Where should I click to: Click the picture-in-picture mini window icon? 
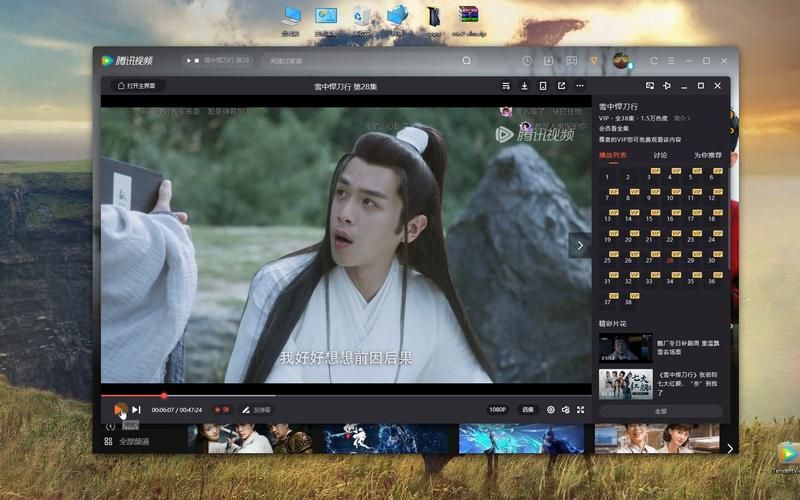point(649,86)
